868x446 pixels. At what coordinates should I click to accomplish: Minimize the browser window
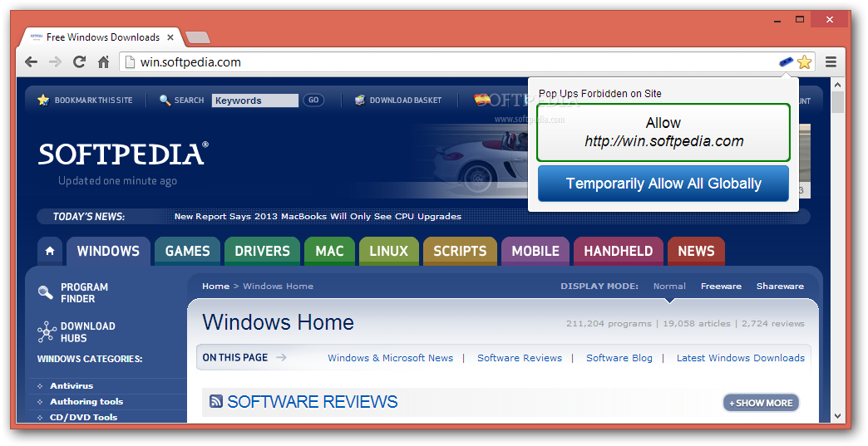coord(777,20)
